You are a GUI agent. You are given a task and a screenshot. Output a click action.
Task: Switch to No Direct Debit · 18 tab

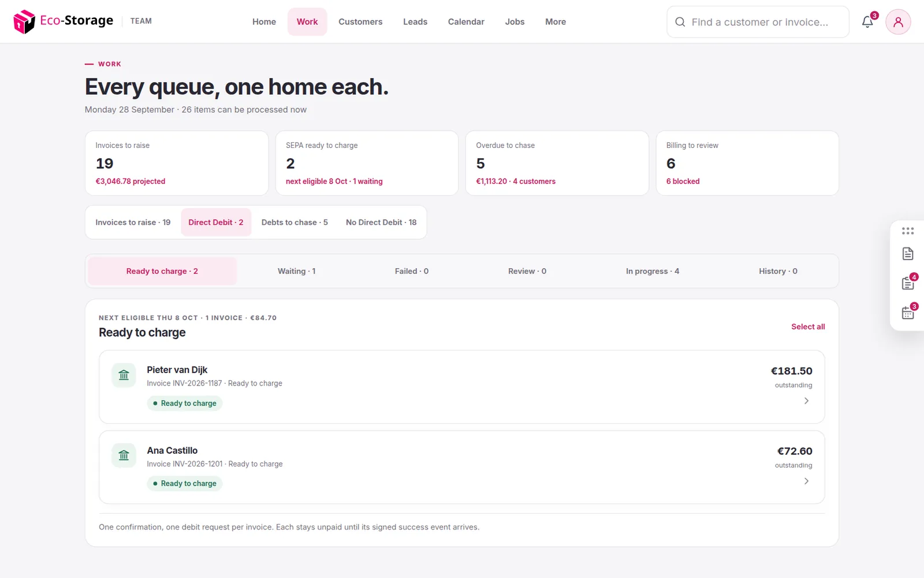tap(381, 223)
